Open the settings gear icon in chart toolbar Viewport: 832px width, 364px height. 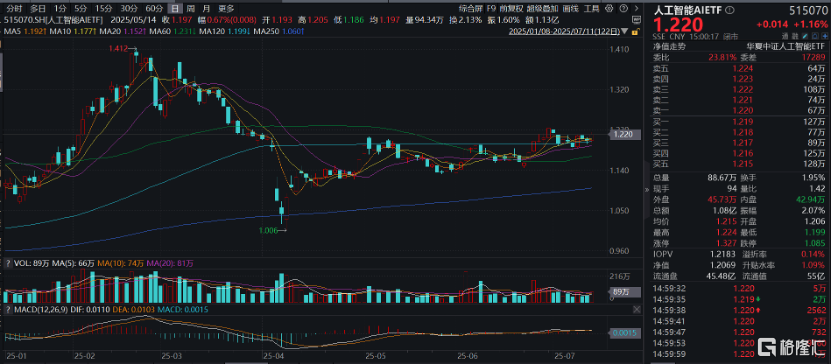click(x=609, y=8)
